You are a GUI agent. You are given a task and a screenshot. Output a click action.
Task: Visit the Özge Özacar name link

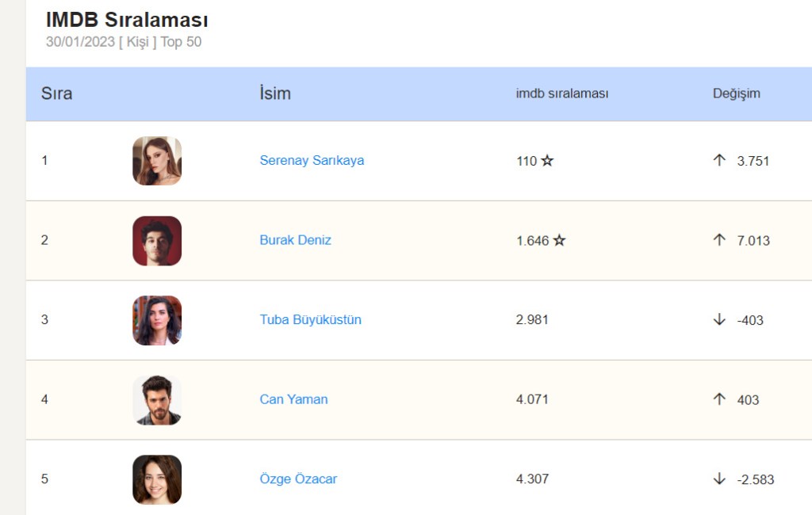(x=298, y=479)
